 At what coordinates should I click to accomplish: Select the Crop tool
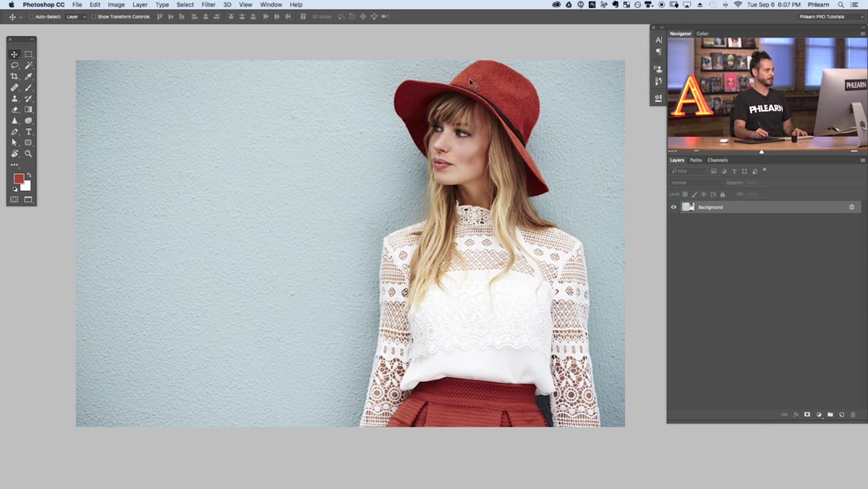tap(14, 76)
